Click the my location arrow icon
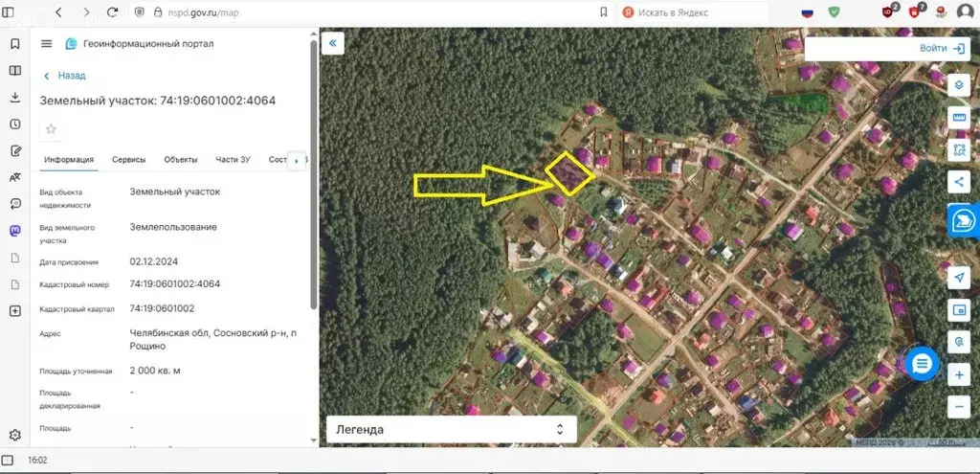 click(x=959, y=277)
